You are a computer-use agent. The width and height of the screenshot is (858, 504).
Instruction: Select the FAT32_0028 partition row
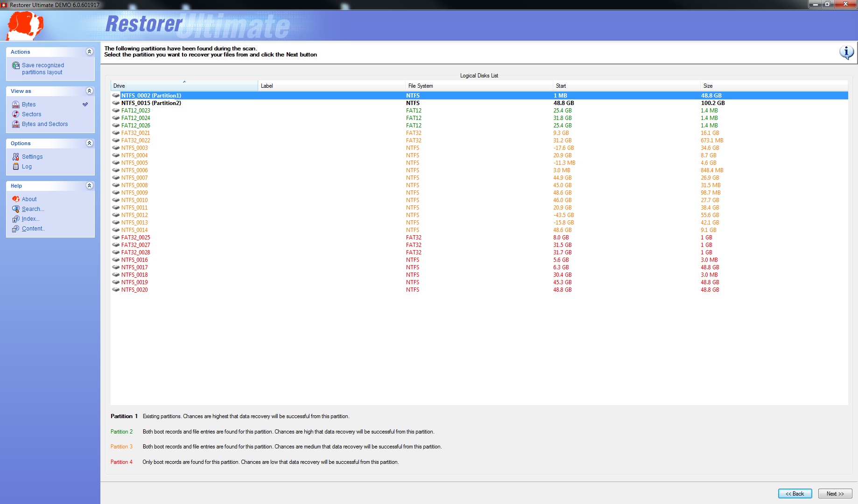(479, 252)
